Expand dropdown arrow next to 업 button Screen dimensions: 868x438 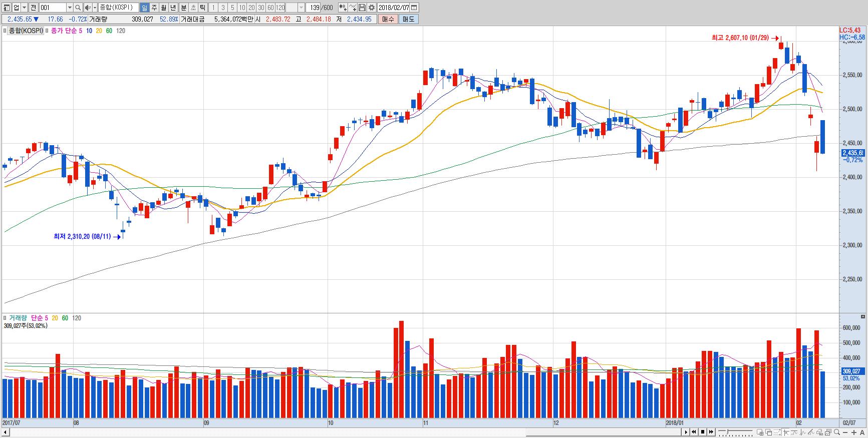tap(24, 8)
